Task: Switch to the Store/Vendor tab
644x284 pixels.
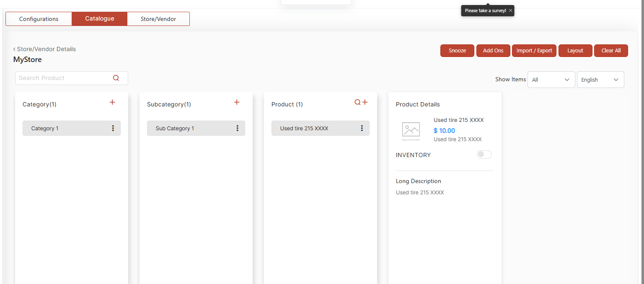Action: coord(158,19)
